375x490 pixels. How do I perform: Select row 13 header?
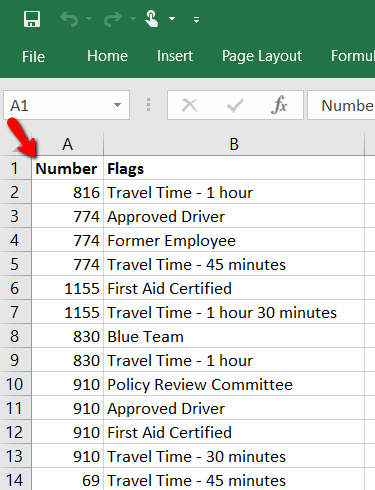(x=16, y=456)
